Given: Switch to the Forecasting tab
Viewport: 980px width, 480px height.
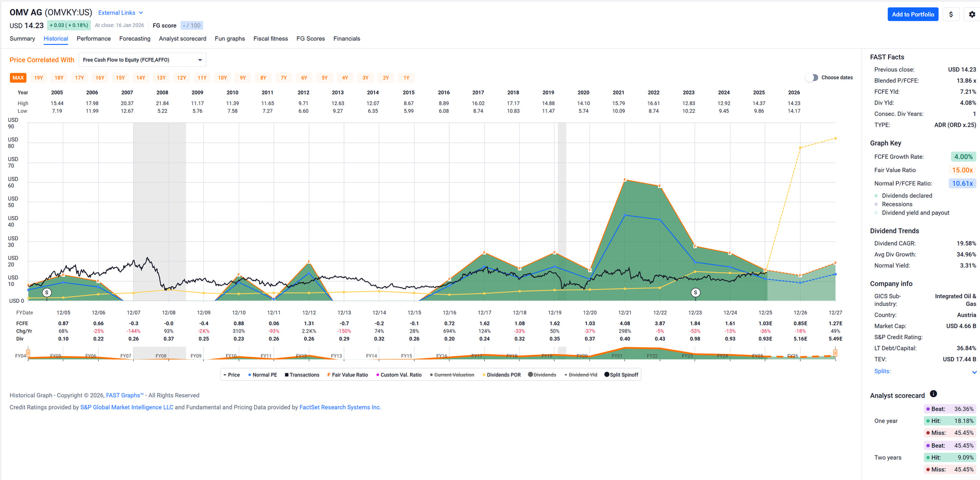Looking at the screenshot, I should (135, 39).
